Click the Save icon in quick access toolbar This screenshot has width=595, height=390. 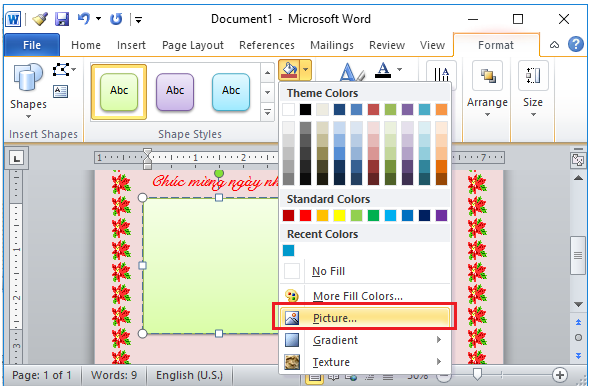(62, 19)
